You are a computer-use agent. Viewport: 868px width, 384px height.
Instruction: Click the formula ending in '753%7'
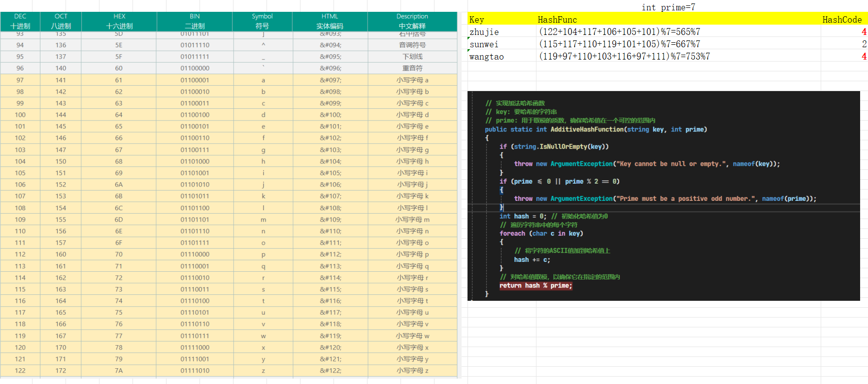pos(624,57)
